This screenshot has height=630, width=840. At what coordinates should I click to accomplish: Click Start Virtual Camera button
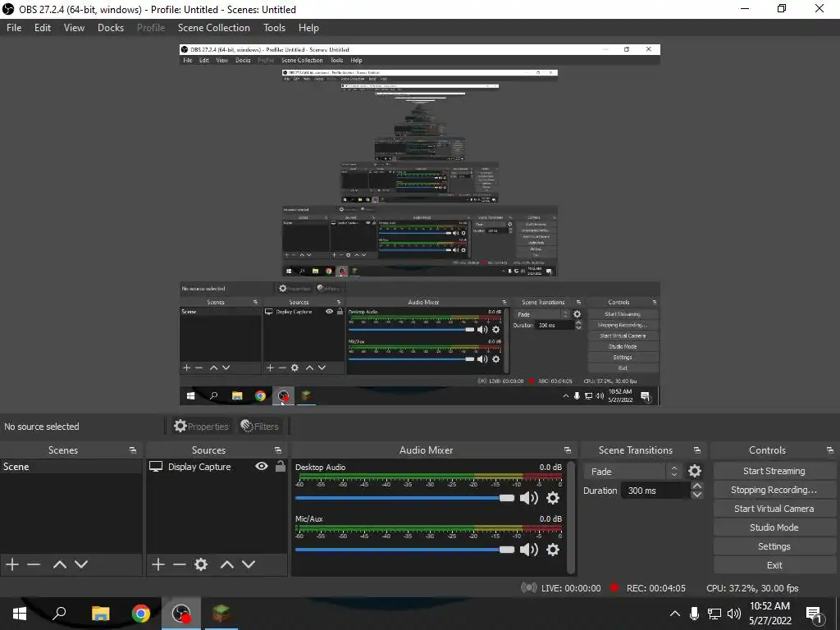click(774, 509)
